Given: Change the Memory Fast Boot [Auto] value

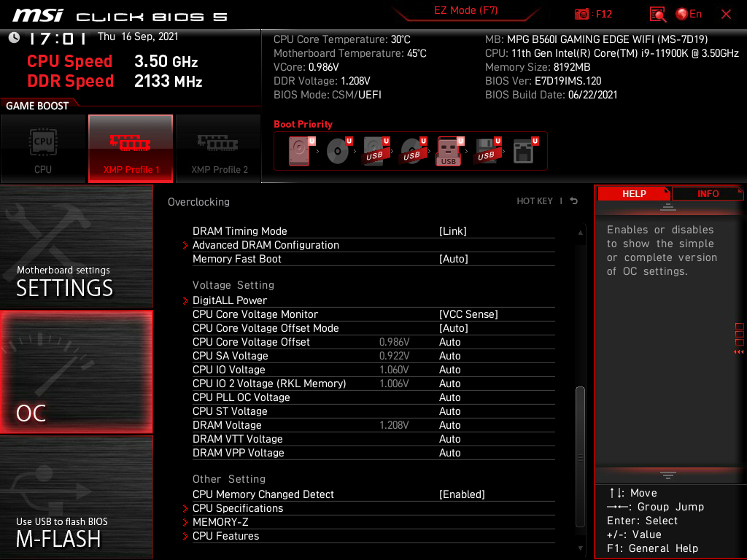Looking at the screenshot, I should (x=454, y=259).
